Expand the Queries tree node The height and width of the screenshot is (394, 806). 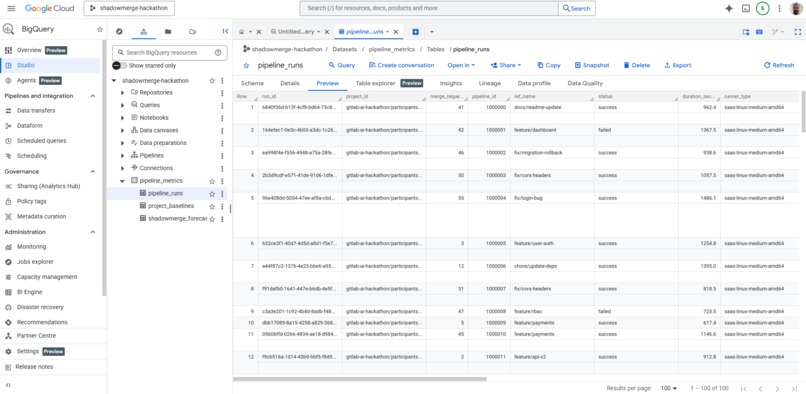coord(122,105)
